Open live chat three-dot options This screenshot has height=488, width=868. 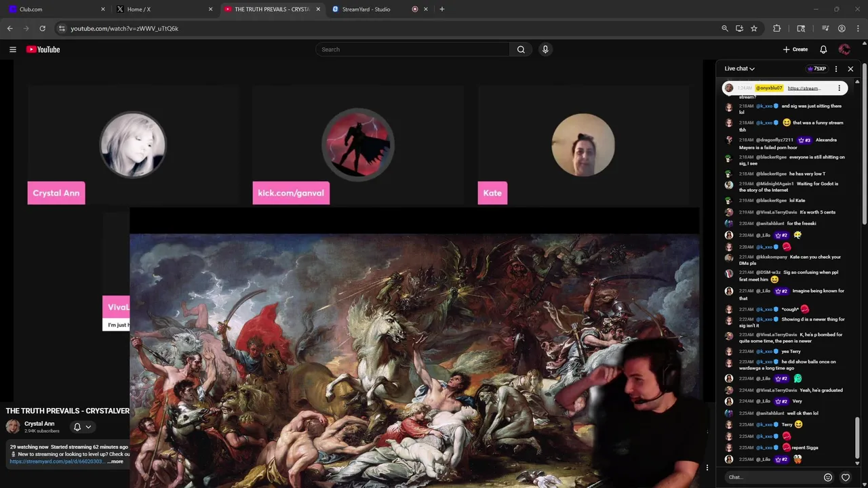point(836,68)
